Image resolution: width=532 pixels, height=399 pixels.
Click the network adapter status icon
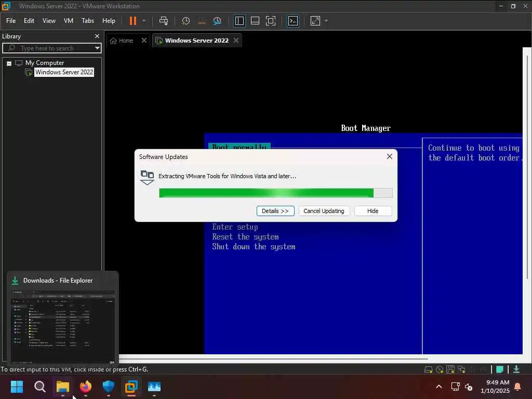pyautogui.click(x=461, y=369)
